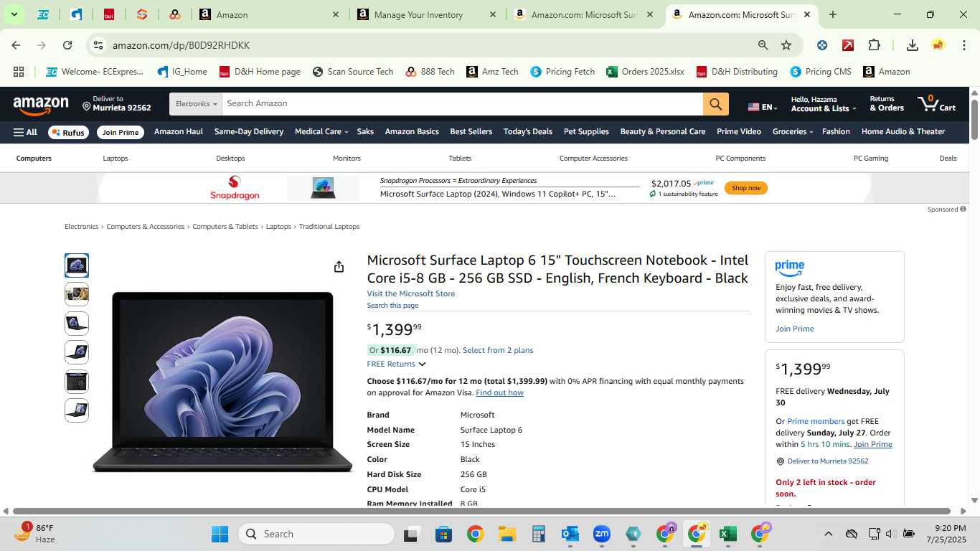Open the tab search chevron button
Image resolution: width=980 pixels, height=551 pixels.
point(14,14)
